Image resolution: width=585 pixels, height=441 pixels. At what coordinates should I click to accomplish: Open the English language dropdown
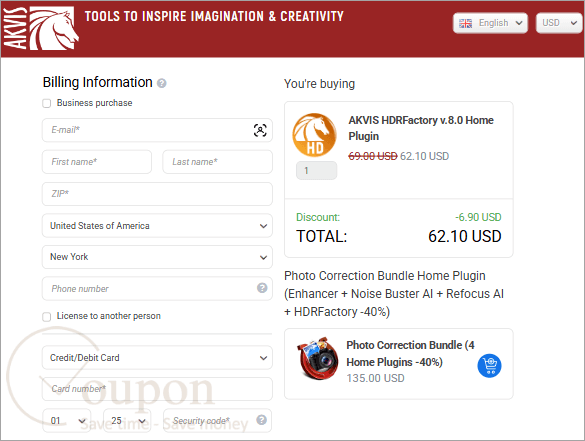click(490, 23)
